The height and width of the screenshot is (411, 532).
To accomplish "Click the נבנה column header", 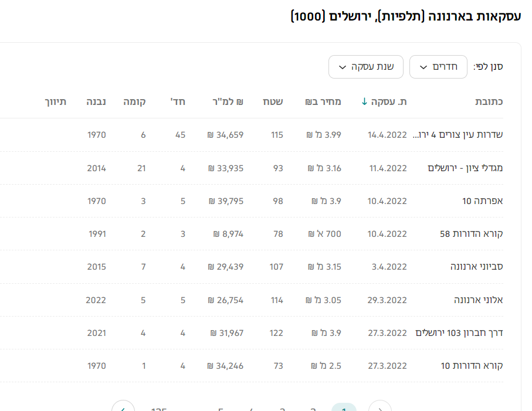I will point(96,102).
